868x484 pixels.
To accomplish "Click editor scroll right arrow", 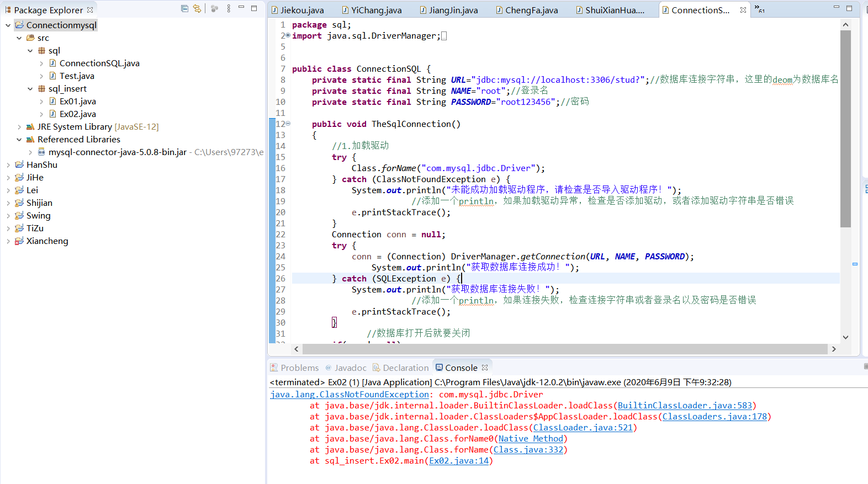I will 834,349.
